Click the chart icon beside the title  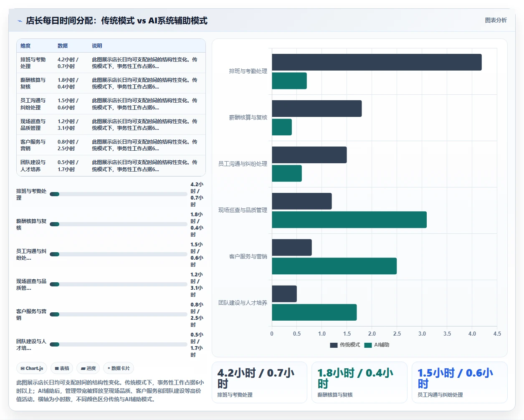point(20,21)
